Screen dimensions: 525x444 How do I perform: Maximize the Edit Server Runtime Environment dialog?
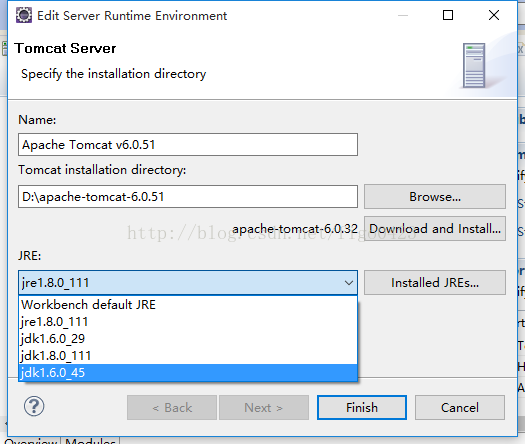pos(448,15)
